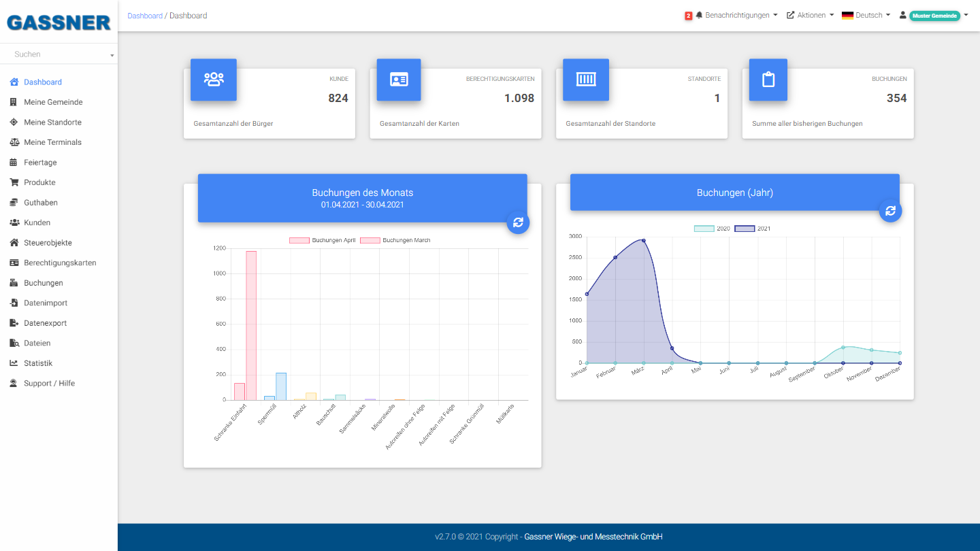The image size is (980, 551).
Task: Open Gassner Wiege- und Messtechnik GmbH footer link
Action: tap(593, 537)
